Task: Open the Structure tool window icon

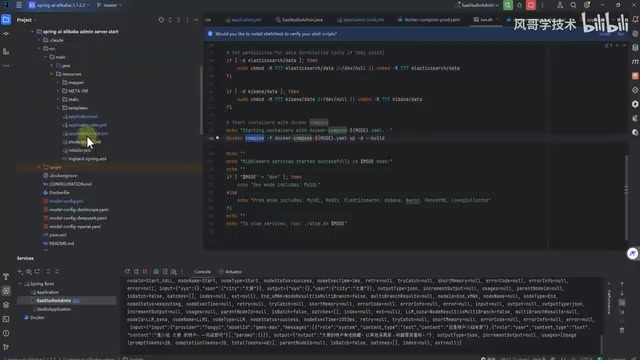Action: (6, 52)
